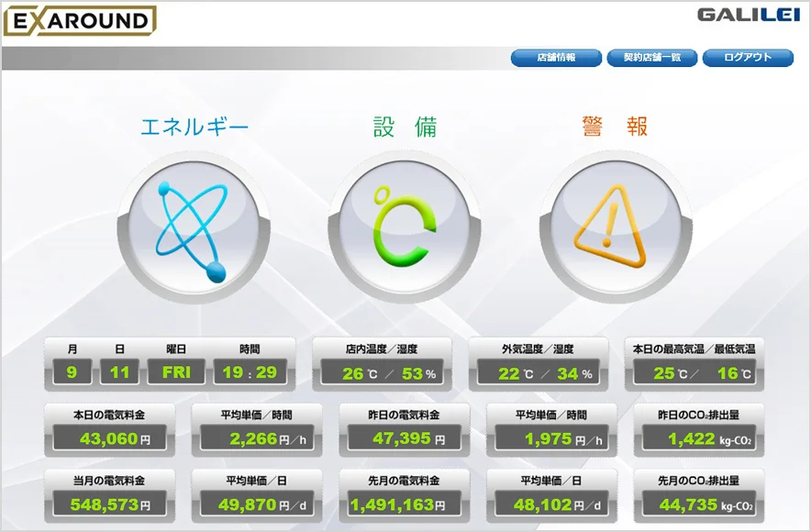Click the 店内温度／湿度 label
Image resolution: width=811 pixels, height=532 pixels.
click(x=382, y=349)
